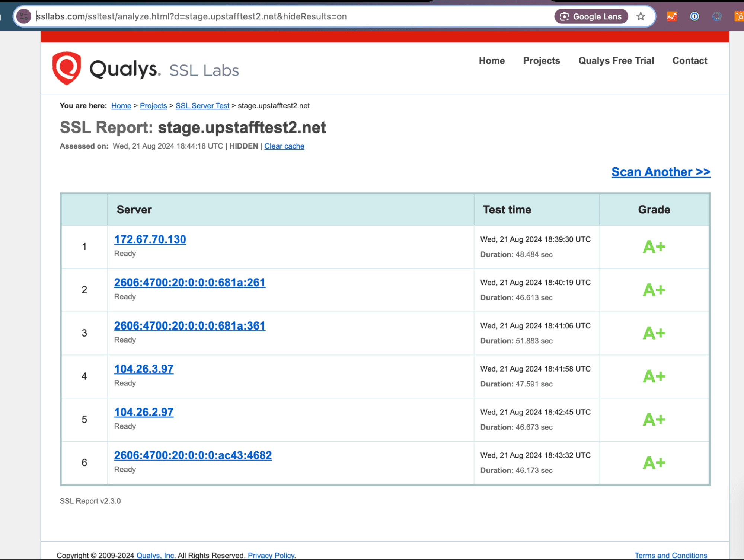This screenshot has width=744, height=560.
Task: Click the swirl-shaped browser extension icon
Action: click(716, 16)
